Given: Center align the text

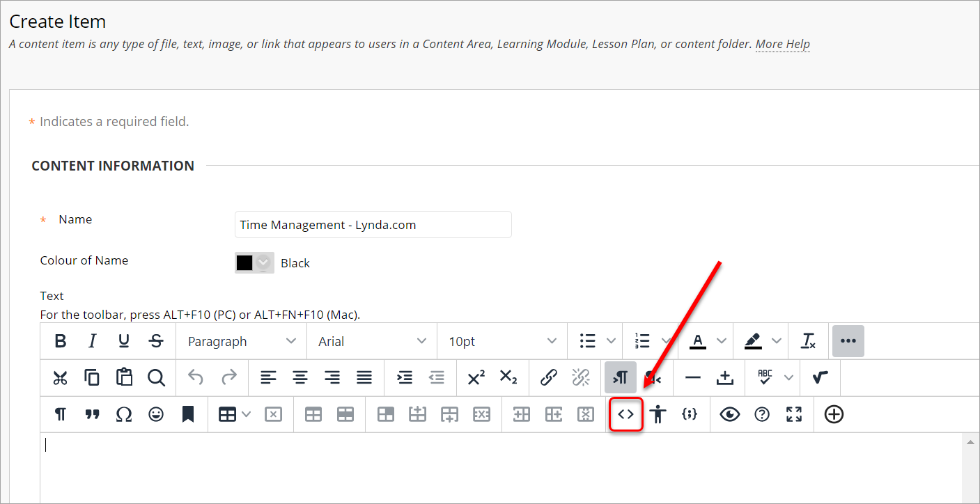Looking at the screenshot, I should pyautogui.click(x=300, y=377).
